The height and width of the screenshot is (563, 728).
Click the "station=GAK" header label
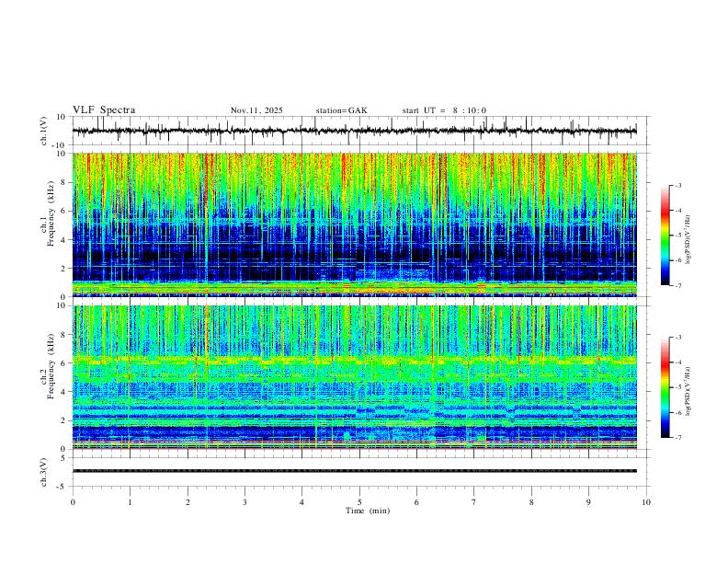click(x=341, y=110)
